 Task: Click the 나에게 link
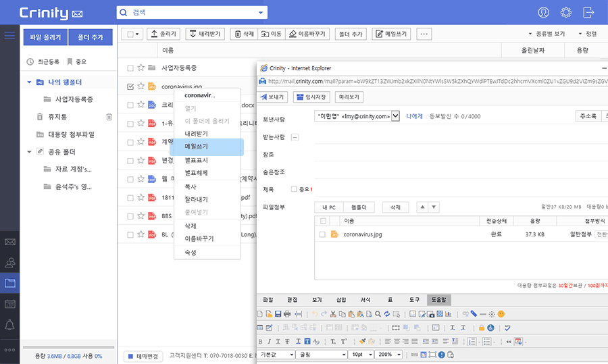(x=414, y=116)
